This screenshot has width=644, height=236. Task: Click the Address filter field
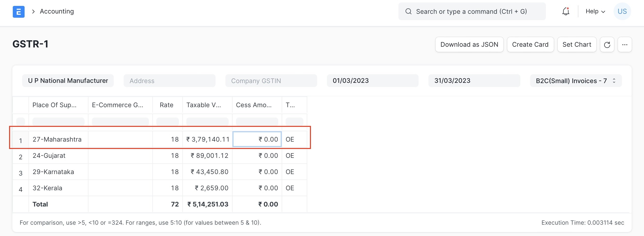169,81
